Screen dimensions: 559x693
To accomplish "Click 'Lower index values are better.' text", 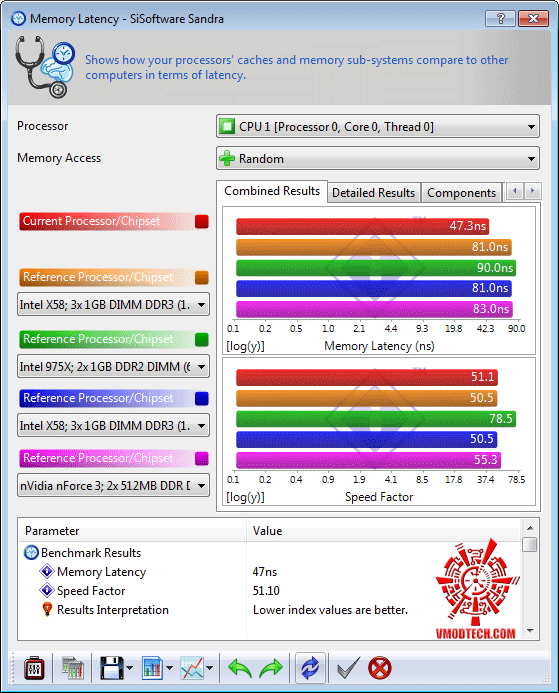I will (x=330, y=610).
